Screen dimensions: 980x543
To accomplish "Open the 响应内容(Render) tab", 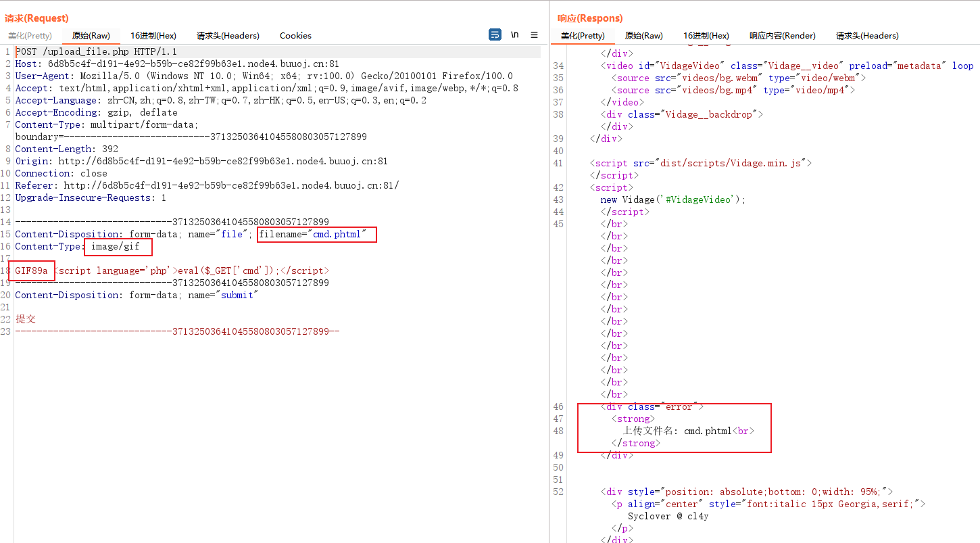I will pyautogui.click(x=783, y=36).
